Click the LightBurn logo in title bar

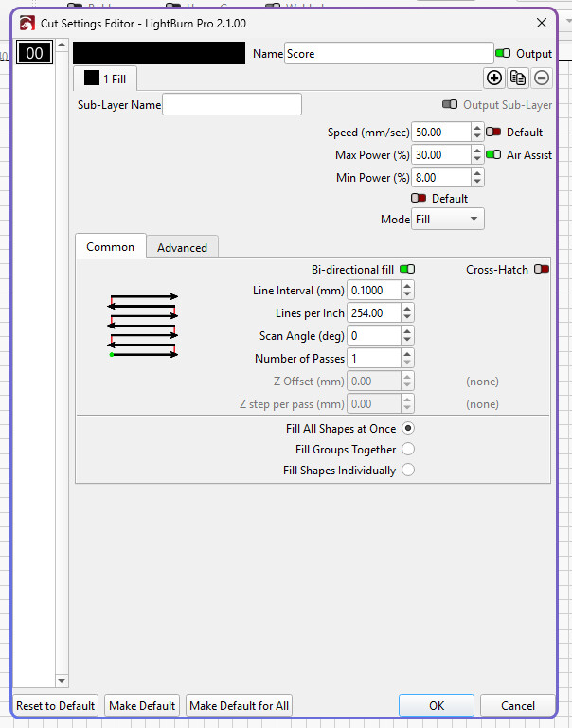click(27, 23)
